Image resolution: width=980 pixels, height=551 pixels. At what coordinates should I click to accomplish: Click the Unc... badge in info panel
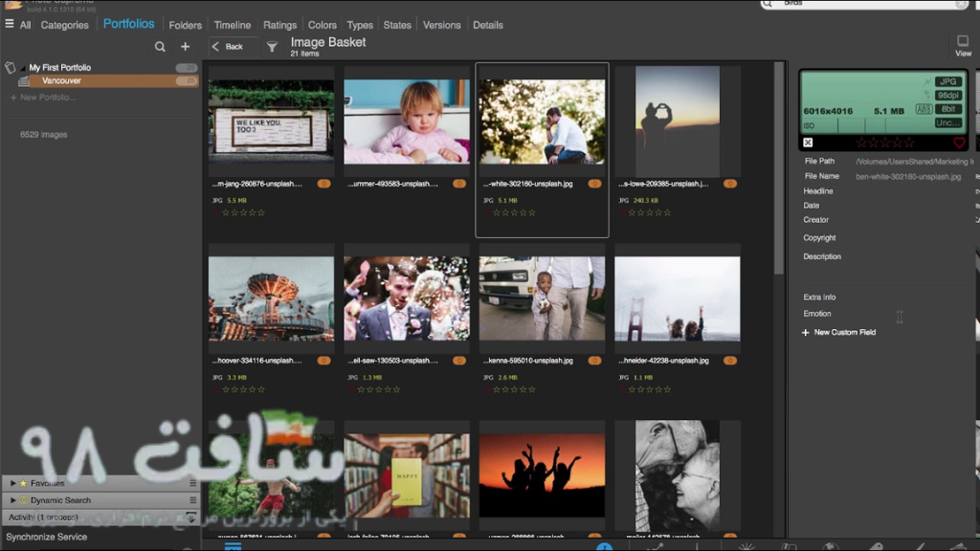948,122
